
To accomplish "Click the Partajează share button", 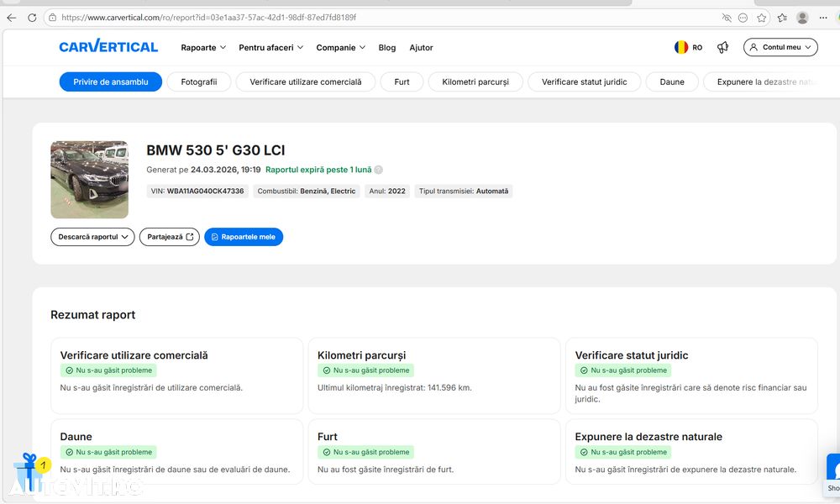I will (x=170, y=237).
